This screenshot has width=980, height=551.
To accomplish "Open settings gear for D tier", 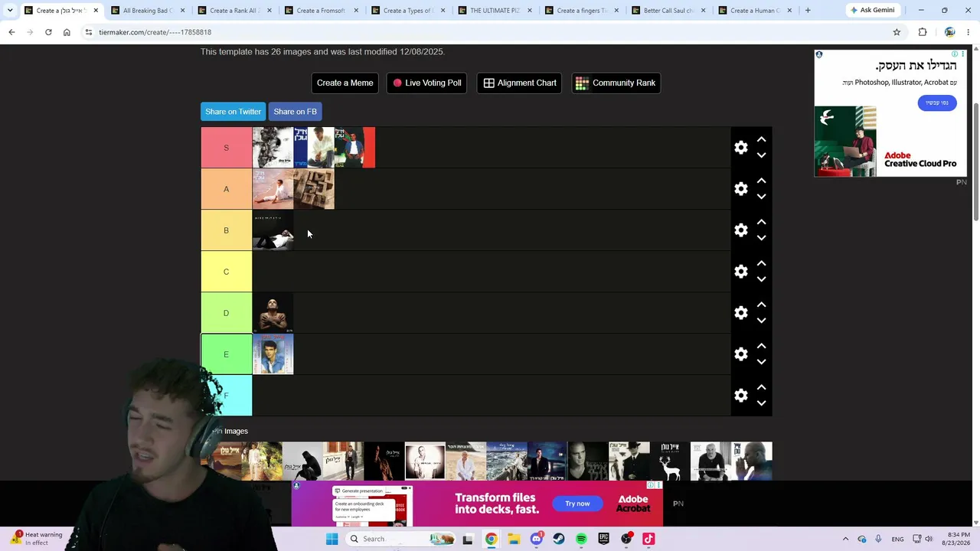I will [740, 313].
